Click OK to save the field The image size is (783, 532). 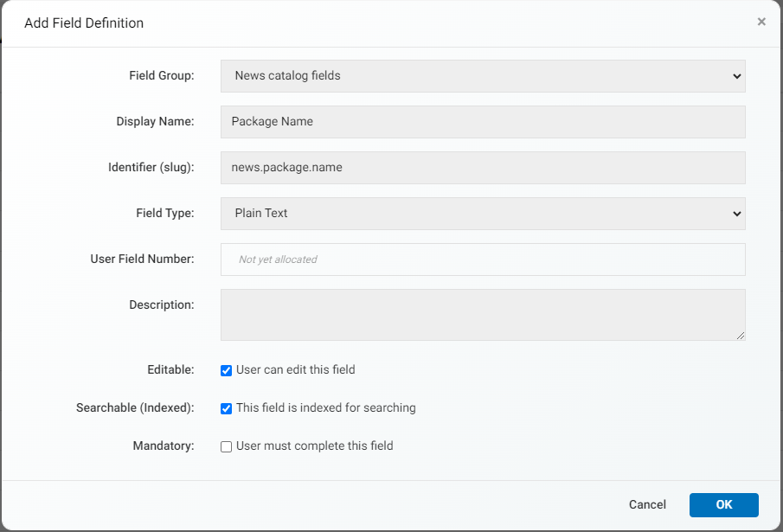point(723,504)
